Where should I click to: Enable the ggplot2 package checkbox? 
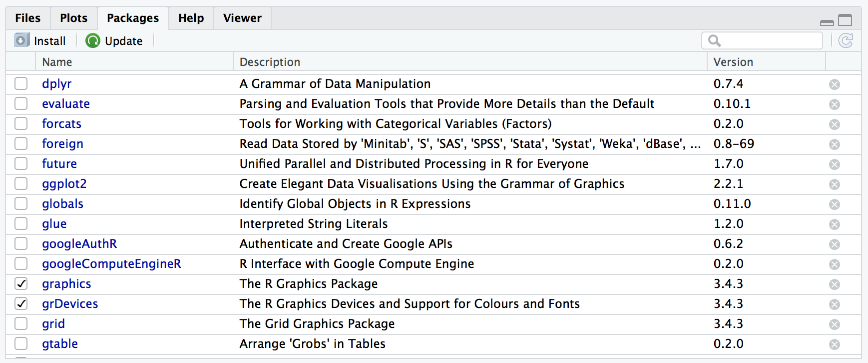coord(21,183)
